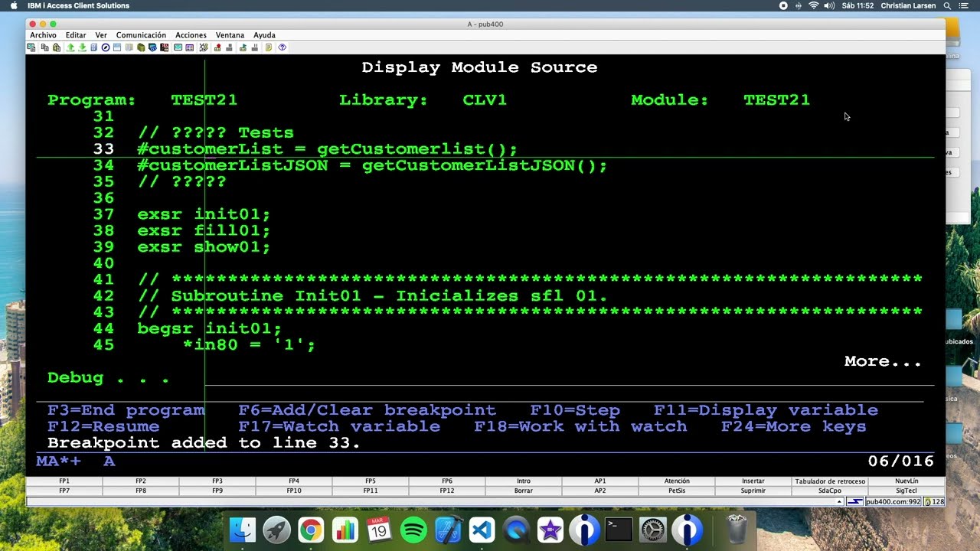Screen dimensions: 980x551
Task: Click source line 44 begsr init01
Action: [x=209, y=328]
